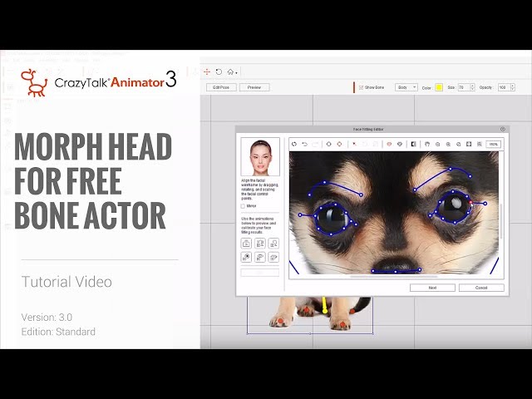Click the Edit Pose button
The image size is (532, 399).
pyautogui.click(x=221, y=87)
